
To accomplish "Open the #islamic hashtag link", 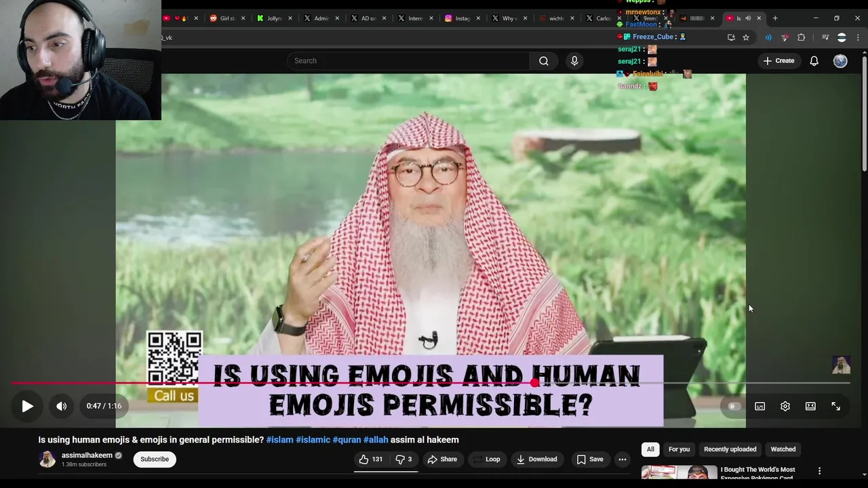I will pyautogui.click(x=313, y=440).
